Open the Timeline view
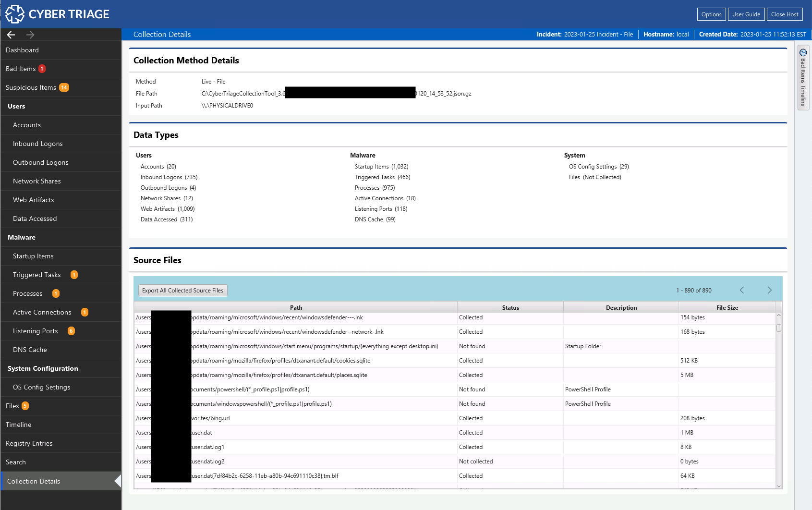Image resolution: width=812 pixels, height=510 pixels. pyautogui.click(x=61, y=425)
